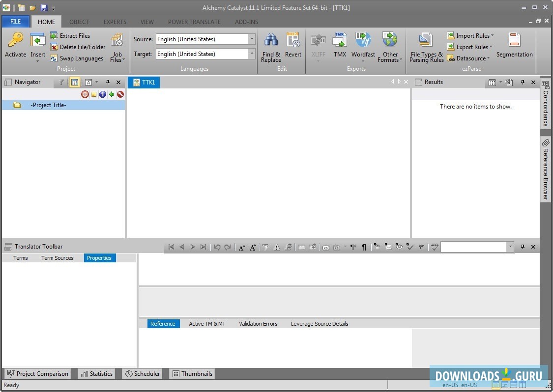This screenshot has height=392, width=553.
Task: Increase font size in Translator Toolbar
Action: tap(253, 248)
